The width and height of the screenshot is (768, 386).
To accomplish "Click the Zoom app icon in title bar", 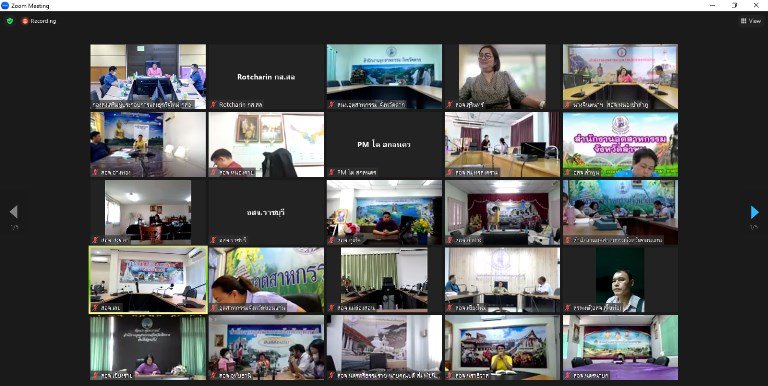I will [x=5, y=5].
